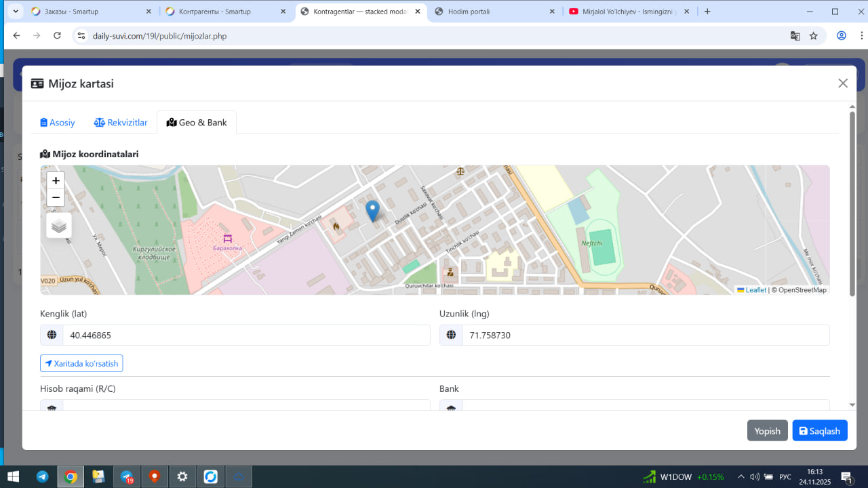Click the Xaritada ko'rsatish button
Image resolution: width=868 pixels, height=488 pixels.
[81, 363]
